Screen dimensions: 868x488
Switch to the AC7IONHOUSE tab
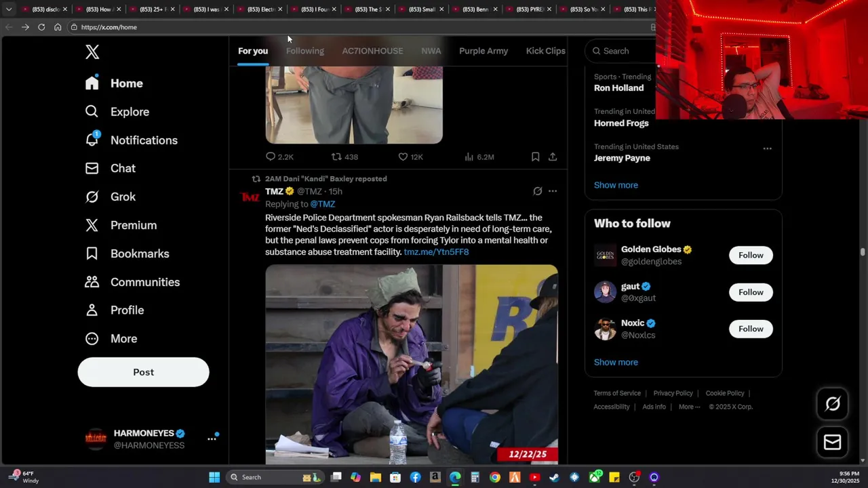[372, 51]
